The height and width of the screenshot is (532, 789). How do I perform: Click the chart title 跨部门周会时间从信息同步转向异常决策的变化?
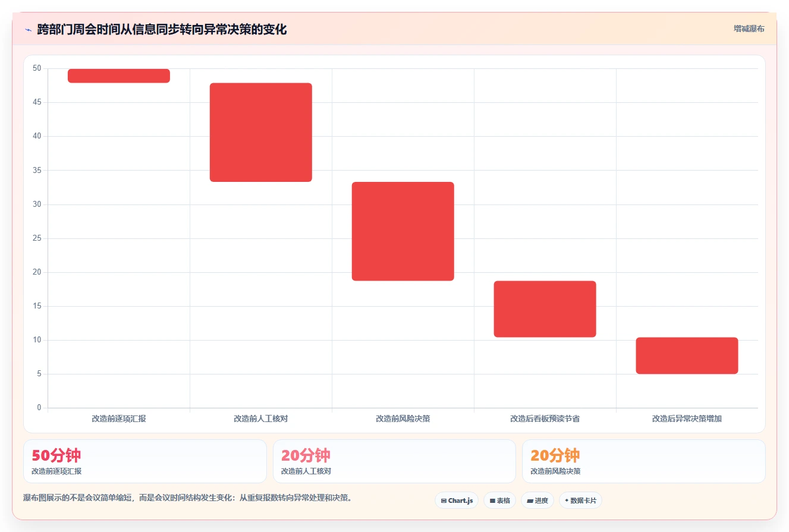coord(162,30)
